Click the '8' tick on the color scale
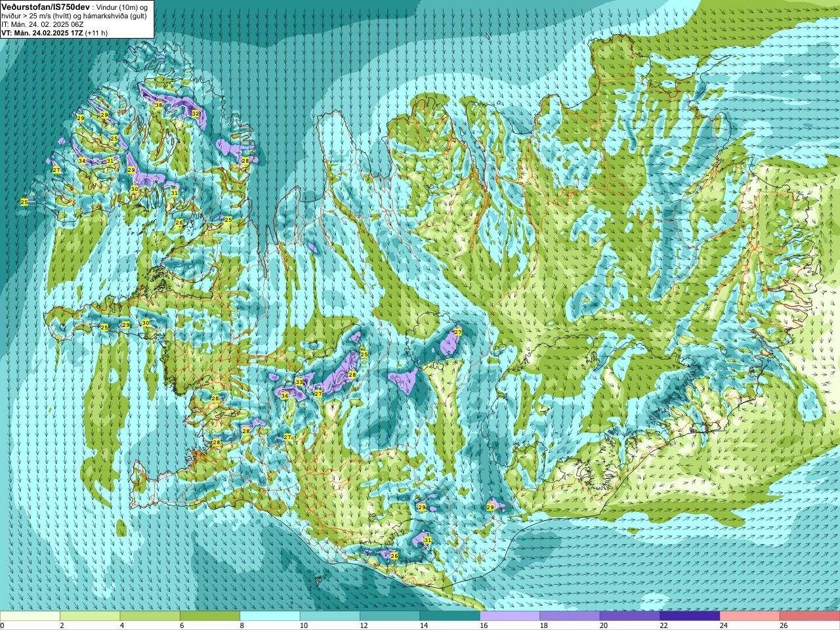The height and width of the screenshot is (630, 840). coord(242,625)
